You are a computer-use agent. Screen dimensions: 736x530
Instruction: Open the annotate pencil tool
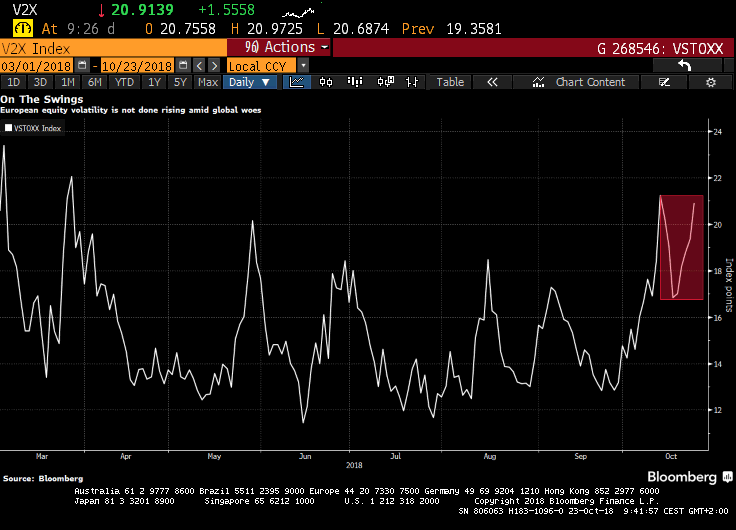664,82
